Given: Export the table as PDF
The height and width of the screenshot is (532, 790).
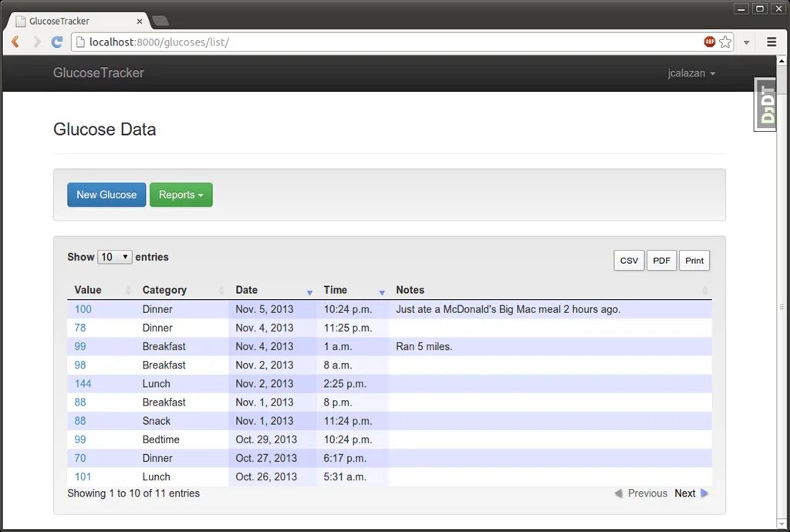Looking at the screenshot, I should click(x=661, y=260).
